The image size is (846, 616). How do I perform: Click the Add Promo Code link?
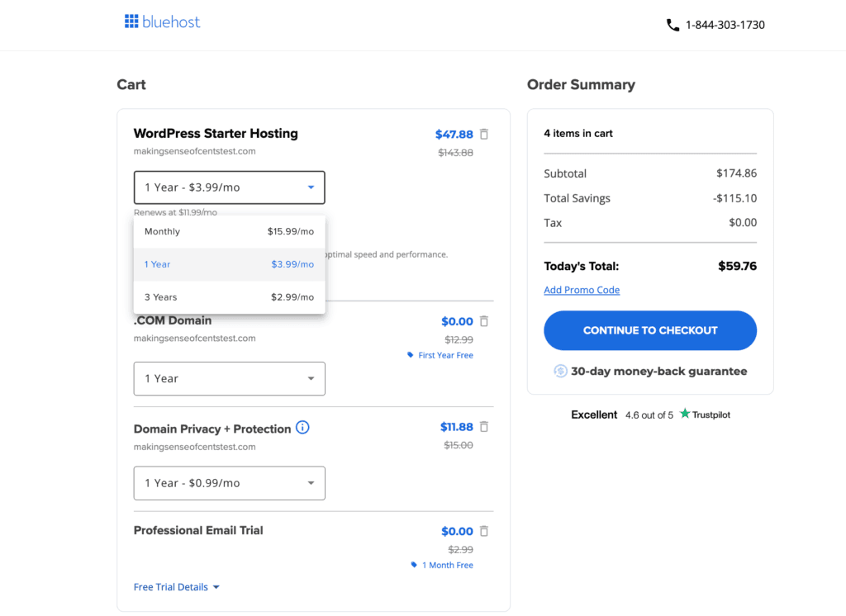click(582, 290)
